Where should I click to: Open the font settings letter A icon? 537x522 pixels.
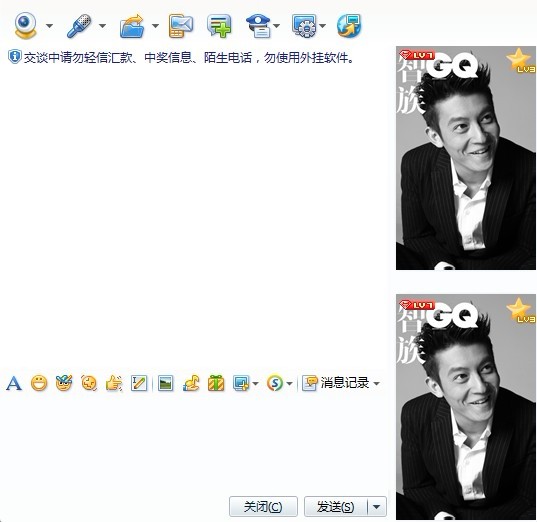pyautogui.click(x=14, y=383)
